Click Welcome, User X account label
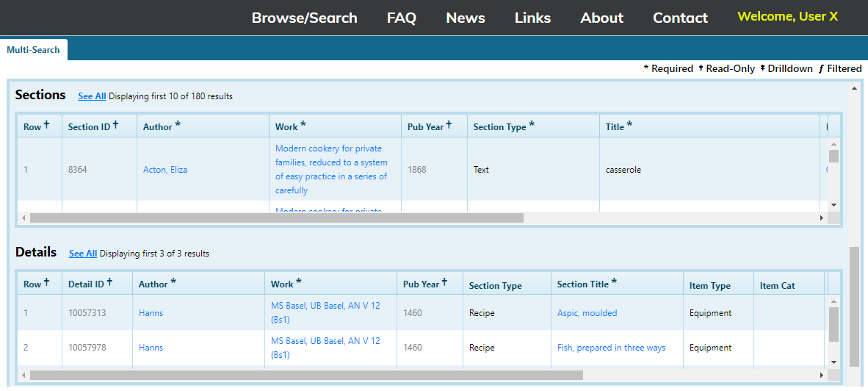Image resolution: width=868 pixels, height=391 pixels. click(787, 16)
